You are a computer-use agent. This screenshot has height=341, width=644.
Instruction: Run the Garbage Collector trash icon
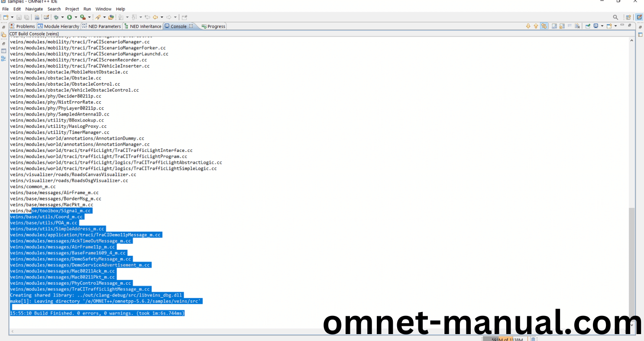point(533,339)
